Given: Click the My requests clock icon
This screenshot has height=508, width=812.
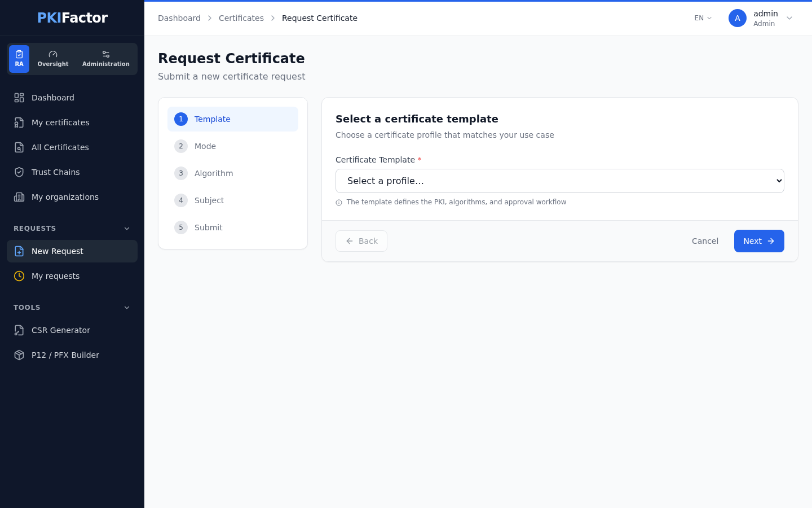Looking at the screenshot, I should (x=19, y=276).
